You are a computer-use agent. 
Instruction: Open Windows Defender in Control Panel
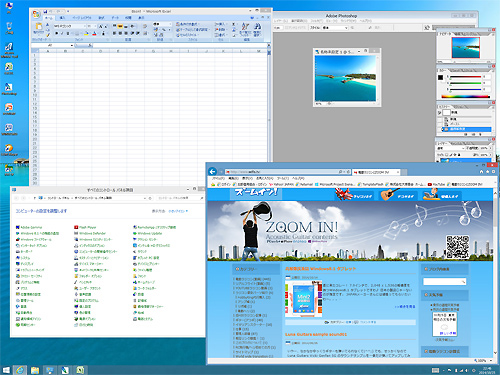point(90,233)
